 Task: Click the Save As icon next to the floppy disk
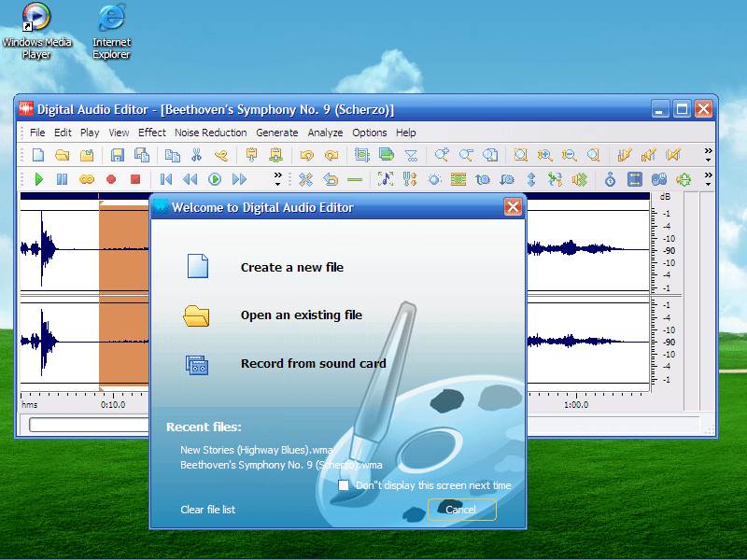pos(142,155)
